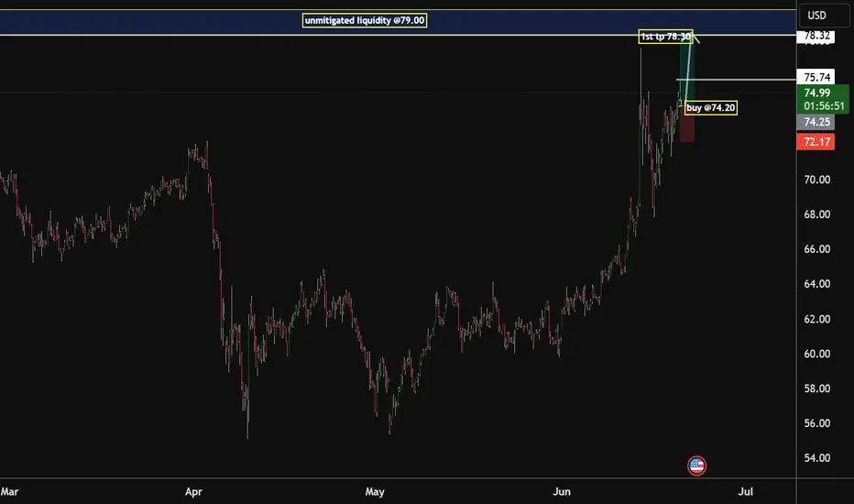This screenshot has height=504, width=854.
Task: Click the current price 74.99 countdown label
Action: [823, 99]
